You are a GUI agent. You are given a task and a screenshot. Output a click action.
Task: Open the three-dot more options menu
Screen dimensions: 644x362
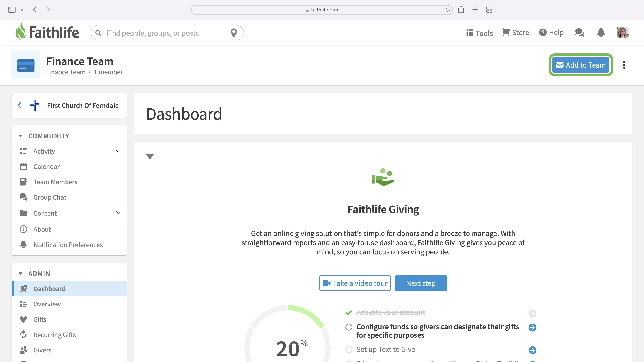click(624, 65)
